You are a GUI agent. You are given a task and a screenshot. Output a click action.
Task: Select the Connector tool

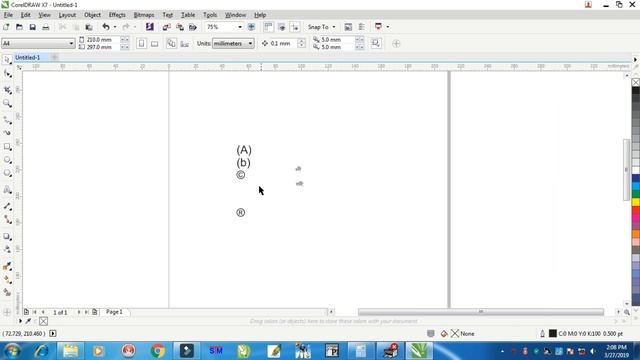pyautogui.click(x=7, y=220)
